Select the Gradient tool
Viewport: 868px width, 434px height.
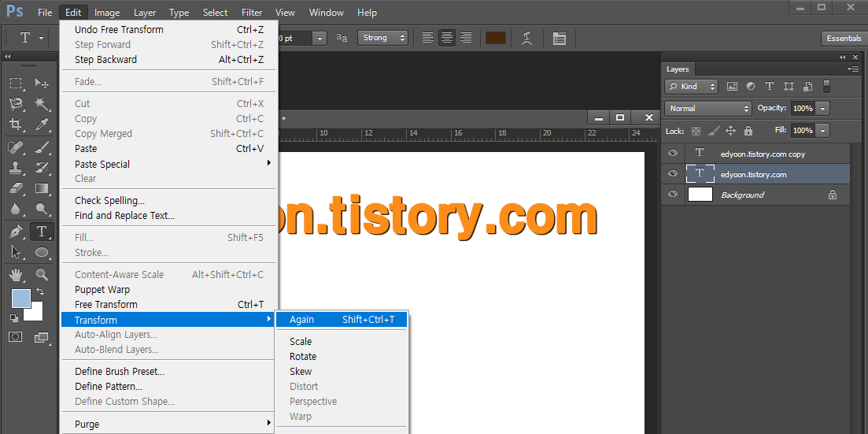42,188
